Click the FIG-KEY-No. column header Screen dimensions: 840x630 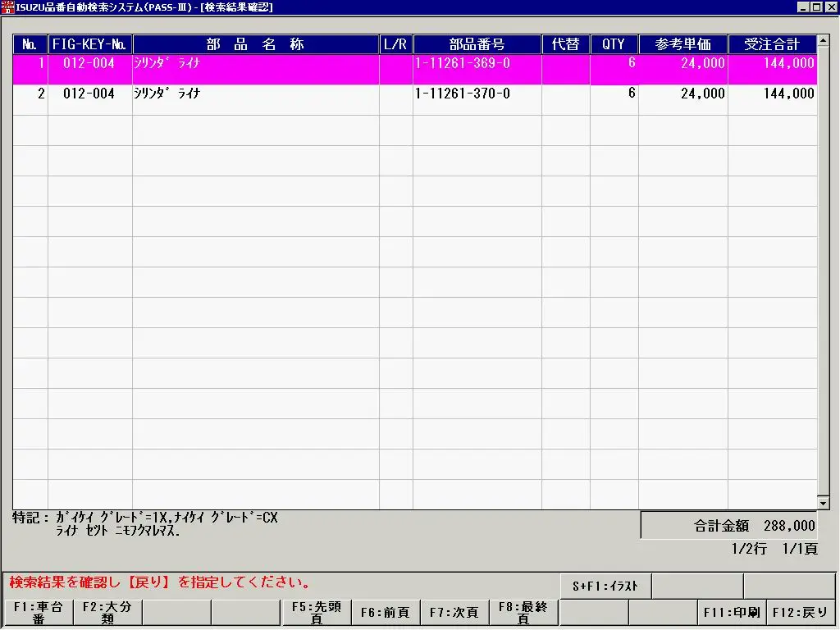[x=89, y=44]
